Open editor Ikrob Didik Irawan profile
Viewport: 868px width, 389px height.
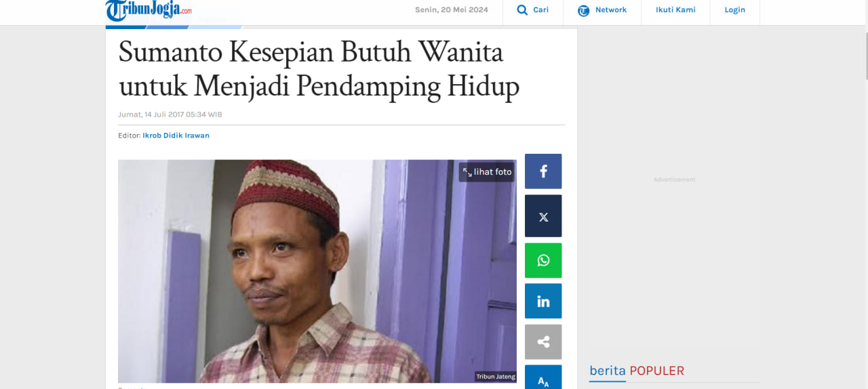[x=176, y=136]
